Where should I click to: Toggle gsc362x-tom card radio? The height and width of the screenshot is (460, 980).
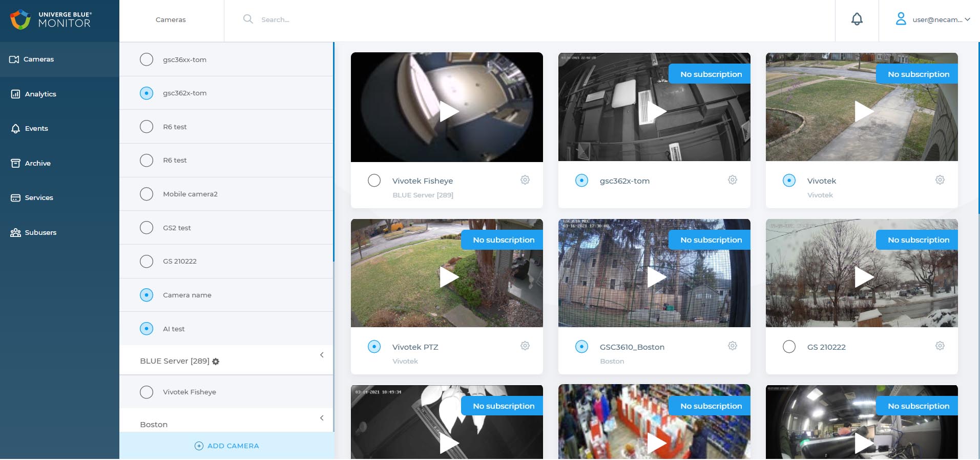point(582,181)
